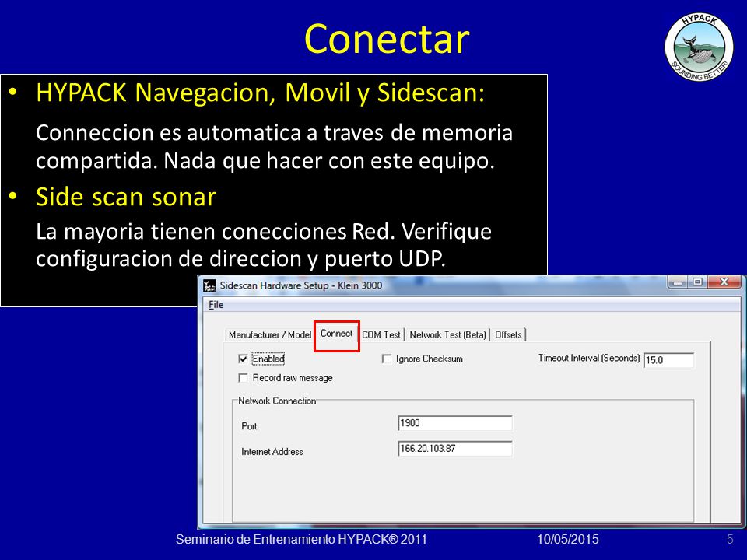
Task: Click the 'Side scan sonar' bullet heading
Action: point(126,197)
